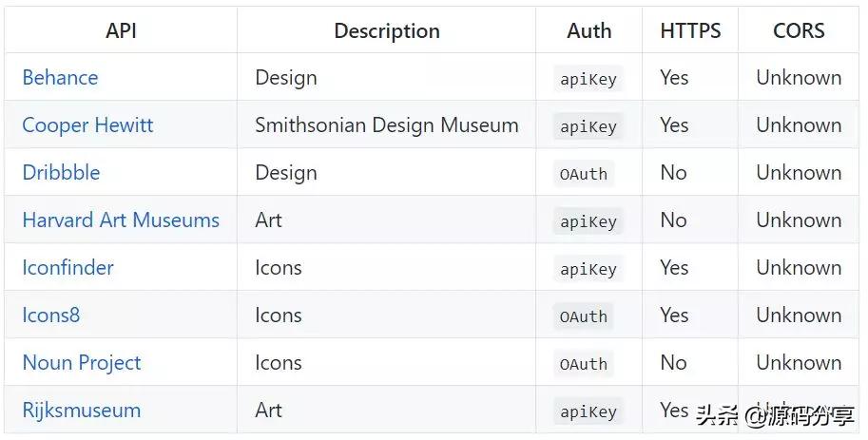
Task: Open the Iconfinder API link
Action: pyautogui.click(x=68, y=268)
